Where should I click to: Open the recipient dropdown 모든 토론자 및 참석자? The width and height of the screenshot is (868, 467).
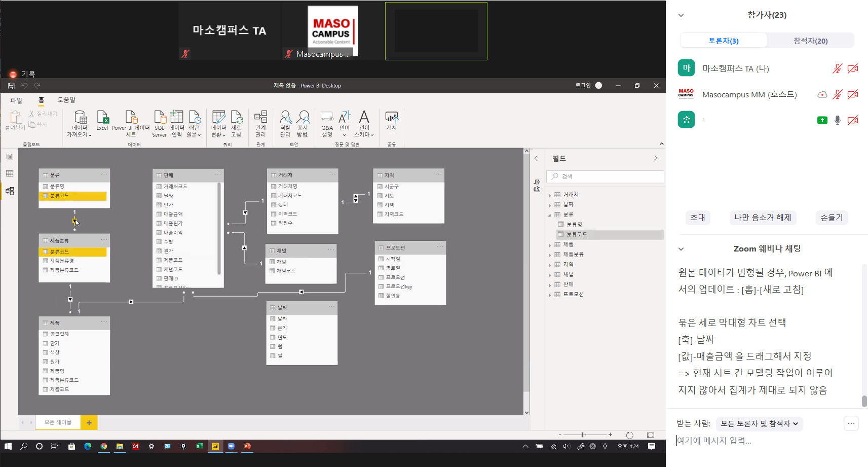759,423
